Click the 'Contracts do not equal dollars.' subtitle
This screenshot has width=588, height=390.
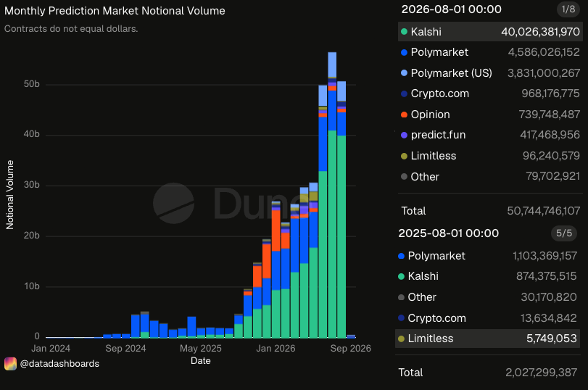pyautogui.click(x=71, y=29)
